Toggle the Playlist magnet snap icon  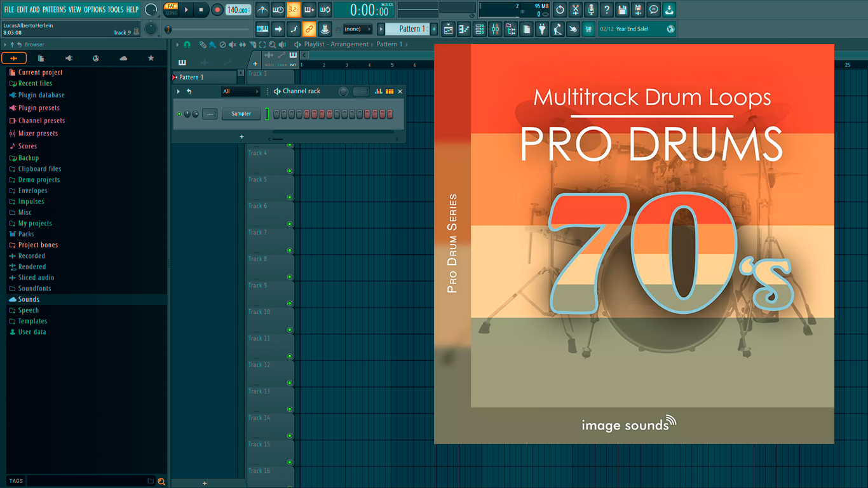click(187, 44)
